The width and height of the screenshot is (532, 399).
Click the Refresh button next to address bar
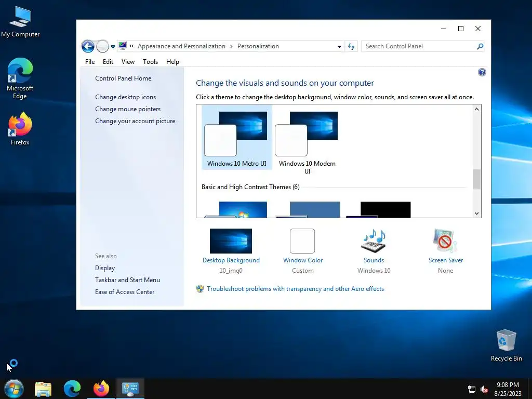point(351,46)
